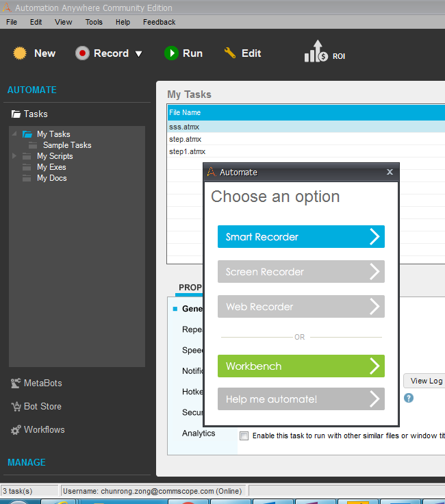Open the Workbench option
This screenshot has height=504, width=445.
pos(301,366)
